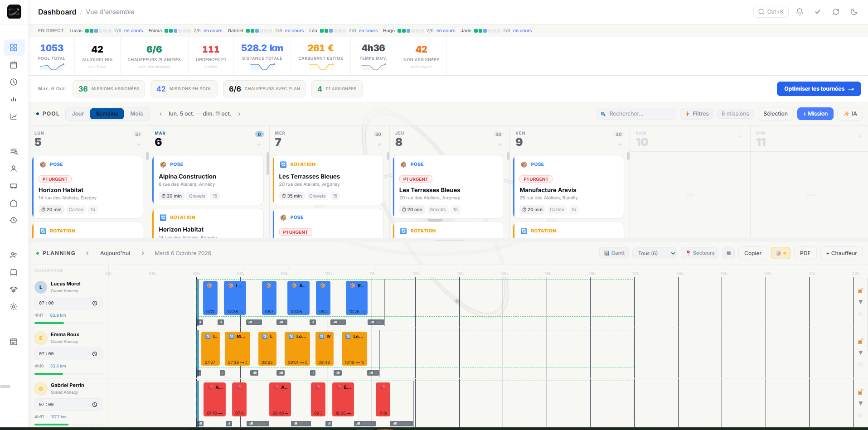The image size is (868, 430).
Task: Click the refresh icon in top bar
Action: pyautogui.click(x=836, y=12)
